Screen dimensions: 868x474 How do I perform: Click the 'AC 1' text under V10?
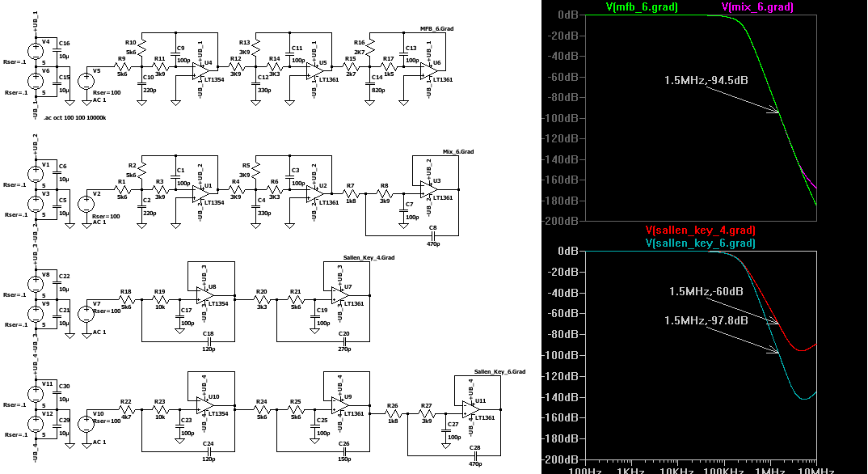tap(99, 442)
